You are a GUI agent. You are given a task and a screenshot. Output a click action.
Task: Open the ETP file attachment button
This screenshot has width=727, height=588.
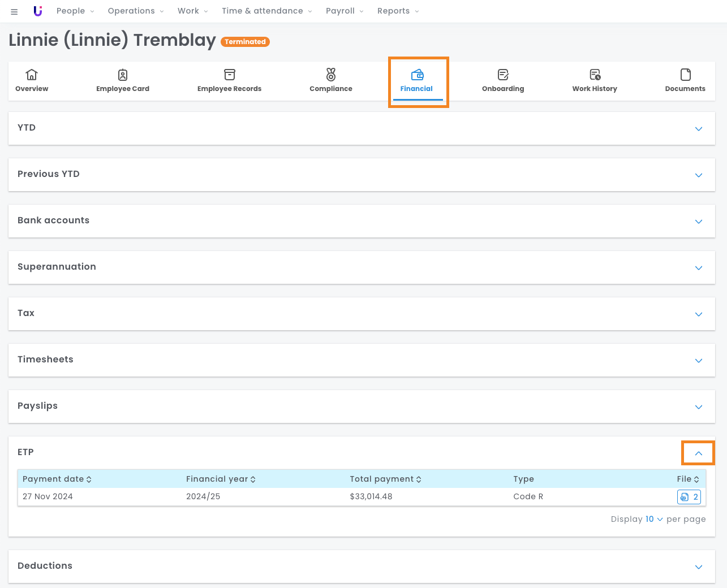pos(689,497)
